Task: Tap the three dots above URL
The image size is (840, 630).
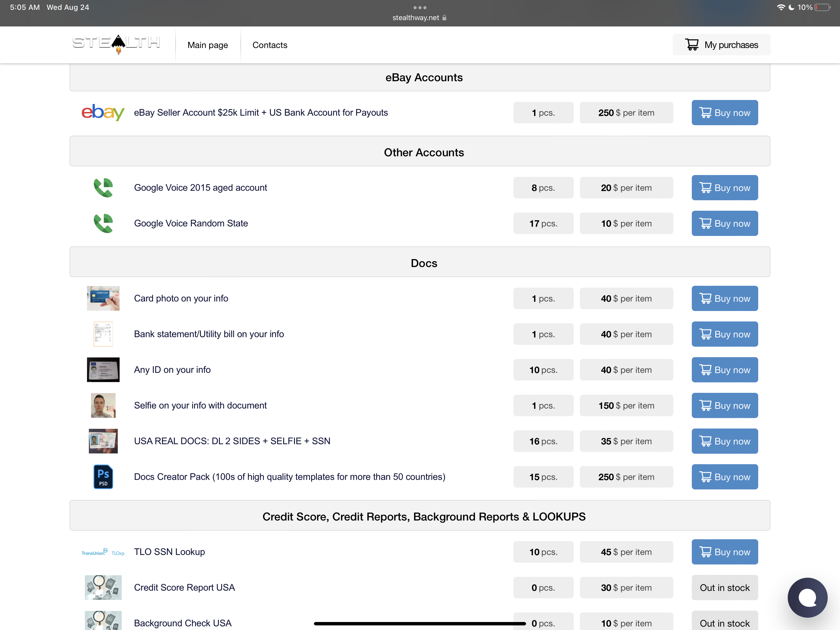Action: point(420,8)
